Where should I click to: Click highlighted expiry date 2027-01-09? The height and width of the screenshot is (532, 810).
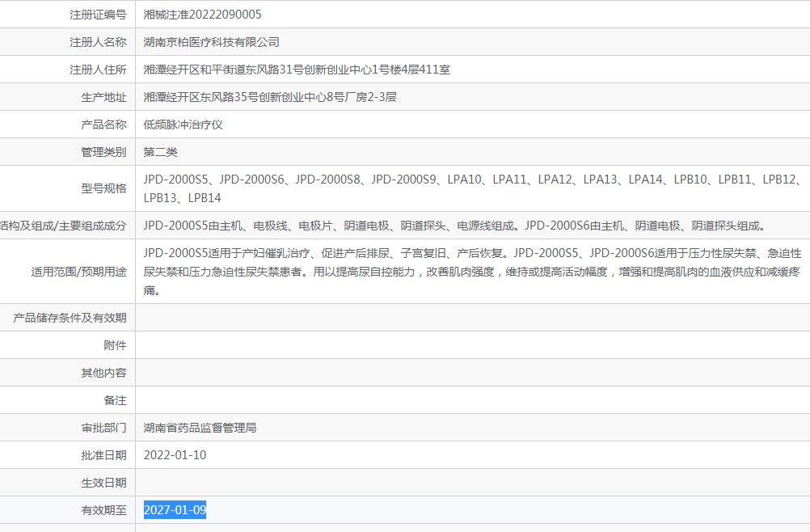(175, 510)
